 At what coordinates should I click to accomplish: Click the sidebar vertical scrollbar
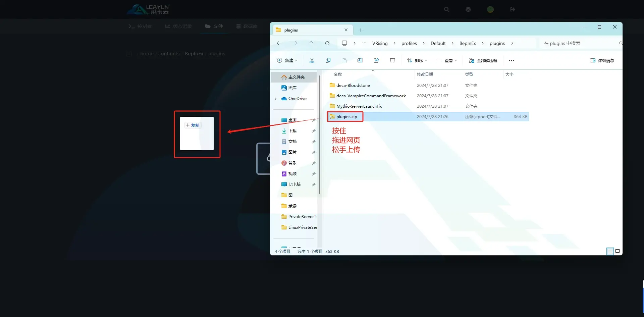pos(320,134)
